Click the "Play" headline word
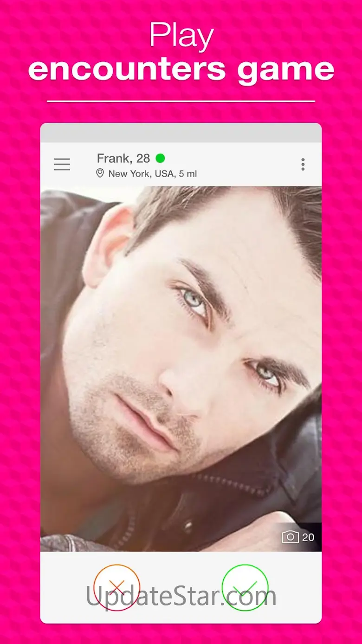This screenshot has height=644, width=362. [181, 36]
